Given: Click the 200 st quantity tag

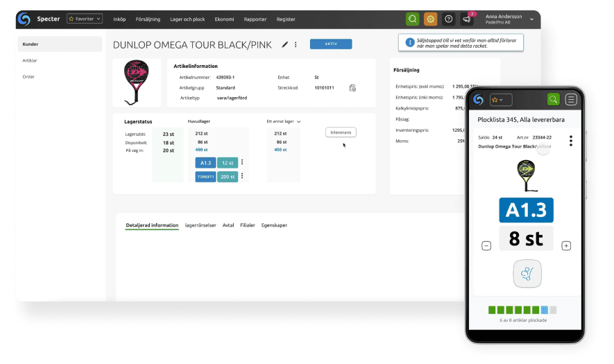Looking at the screenshot, I should click(228, 177).
